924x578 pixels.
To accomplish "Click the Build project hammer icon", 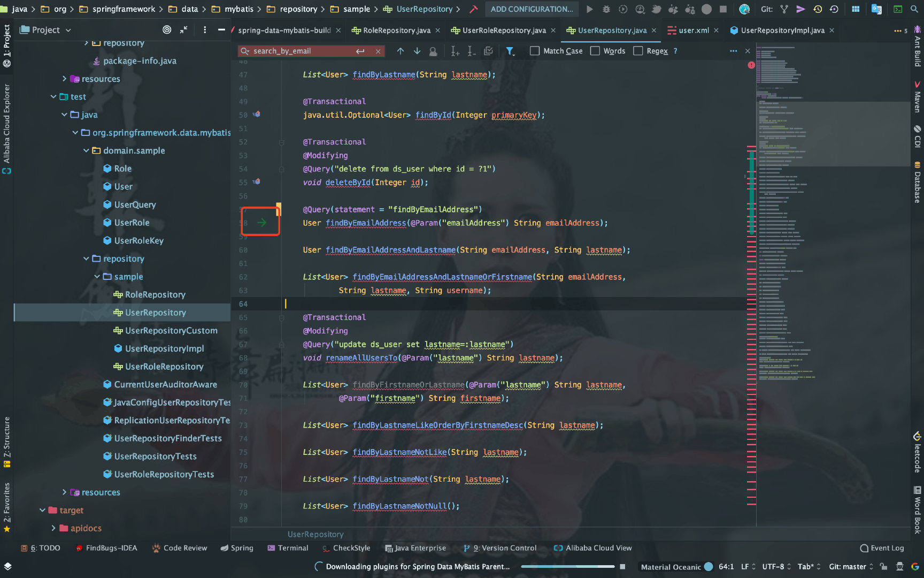I will (x=473, y=9).
